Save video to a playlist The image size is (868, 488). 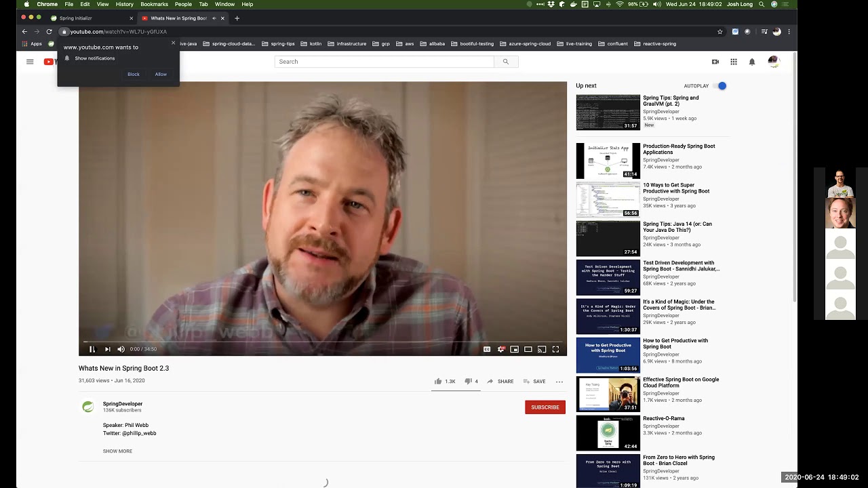[533, 382]
